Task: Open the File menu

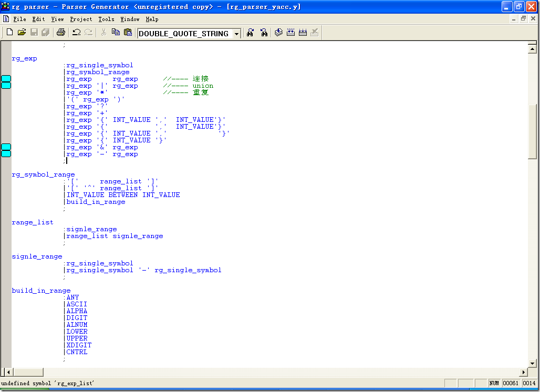Action: [19, 19]
